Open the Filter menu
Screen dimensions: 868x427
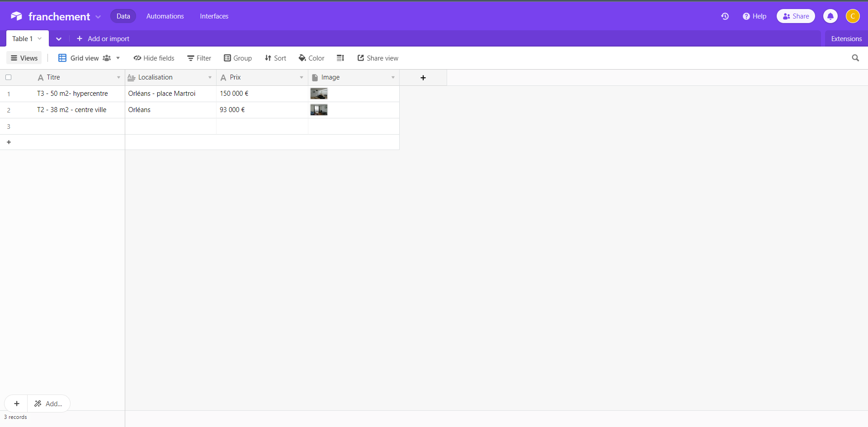click(199, 58)
